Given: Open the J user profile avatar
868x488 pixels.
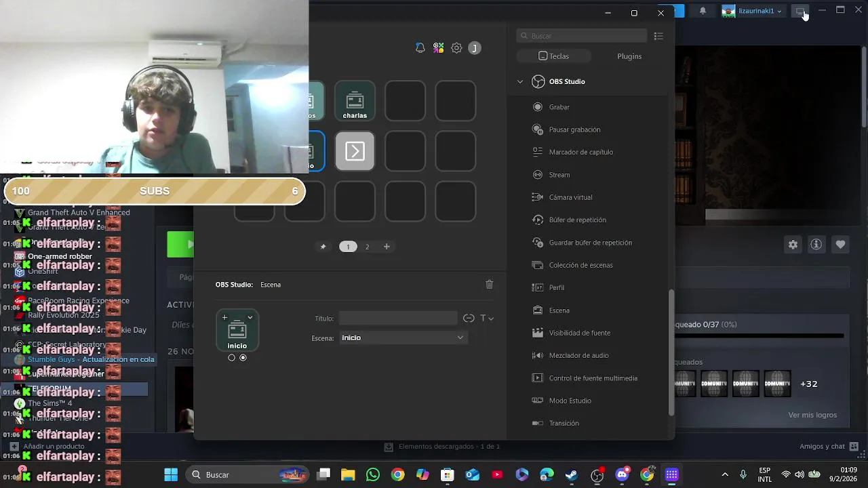Looking at the screenshot, I should (x=475, y=48).
